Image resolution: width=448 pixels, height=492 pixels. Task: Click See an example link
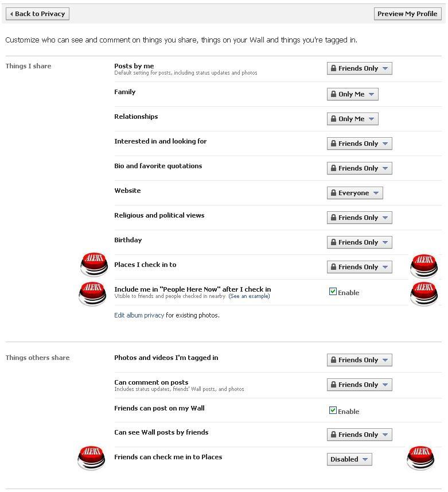[x=249, y=296]
